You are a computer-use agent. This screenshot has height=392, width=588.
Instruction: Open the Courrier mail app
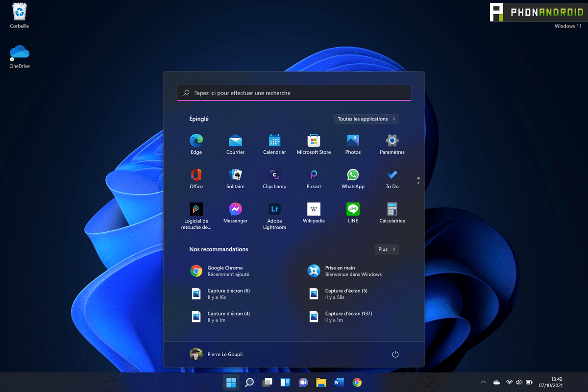pyautogui.click(x=235, y=144)
